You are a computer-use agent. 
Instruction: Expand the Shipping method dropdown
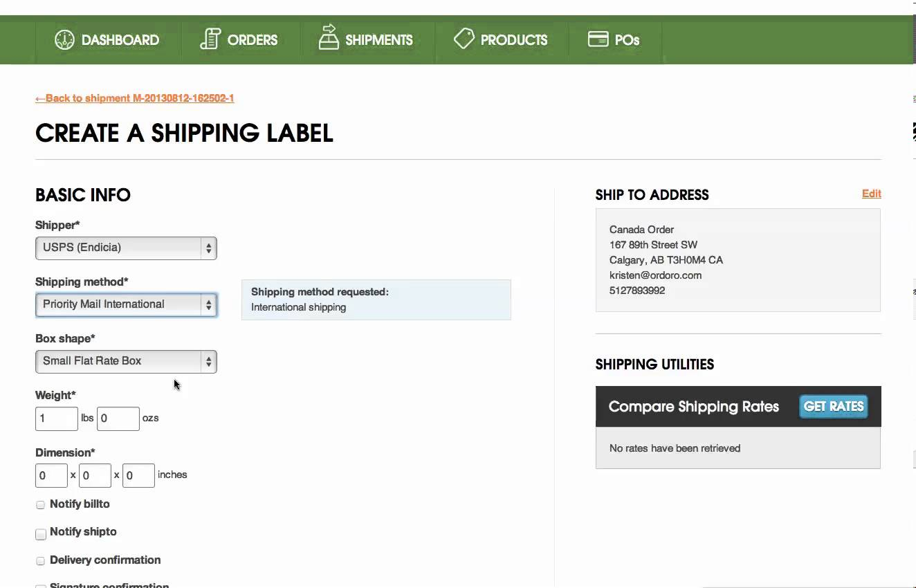(126, 304)
